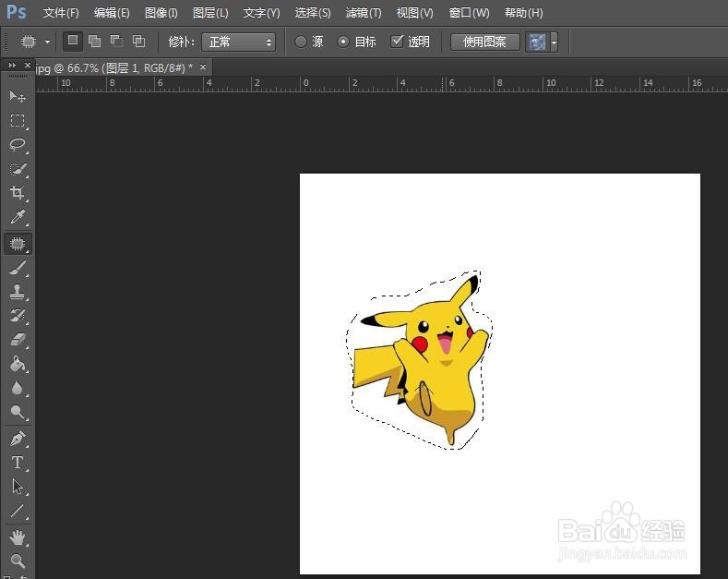This screenshot has width=728, height=579.
Task: Select the Eraser tool
Action: point(18,340)
